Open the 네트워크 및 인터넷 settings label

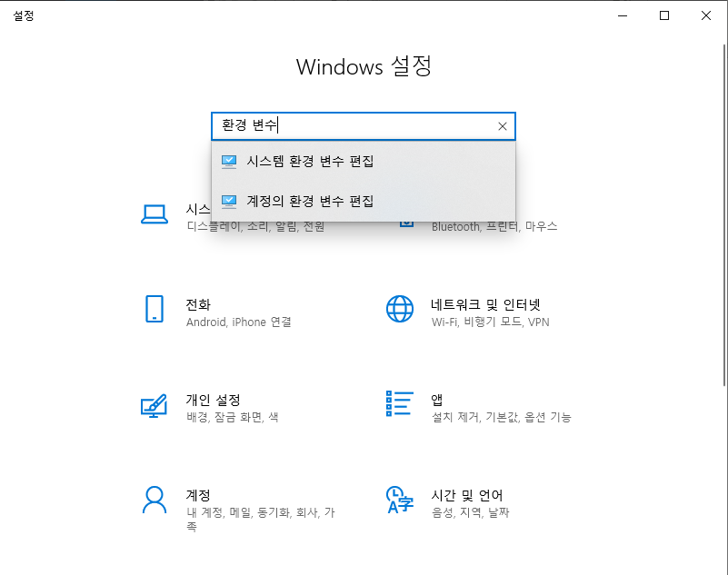point(485,305)
